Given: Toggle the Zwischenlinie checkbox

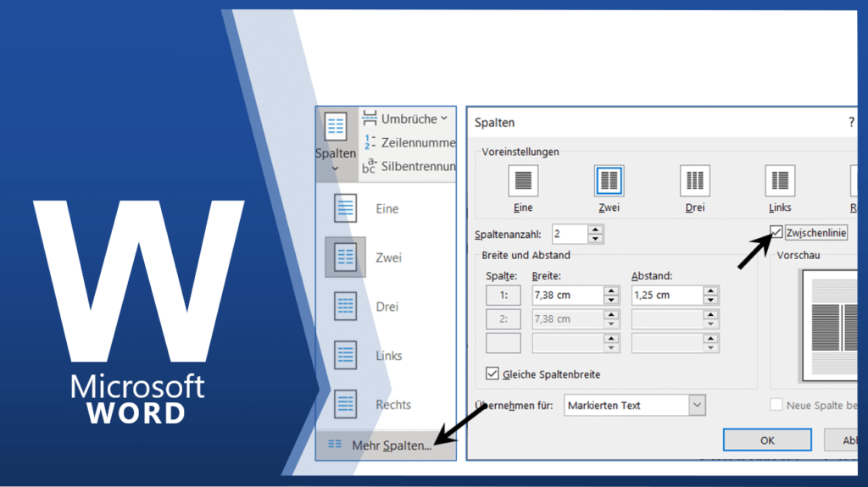Looking at the screenshot, I should click(x=777, y=232).
